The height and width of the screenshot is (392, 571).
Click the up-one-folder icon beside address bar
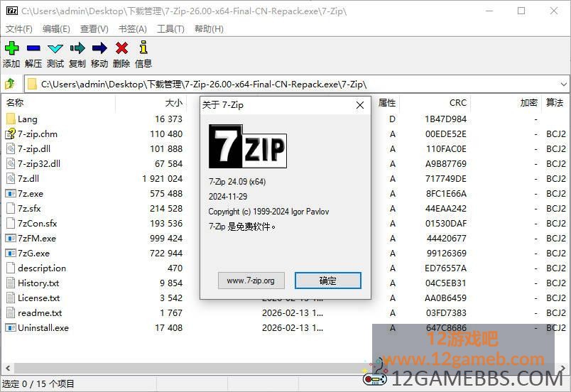[10, 84]
